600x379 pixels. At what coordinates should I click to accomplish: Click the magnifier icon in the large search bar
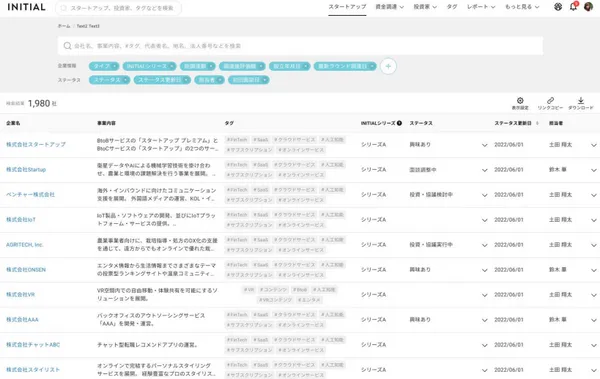click(x=67, y=46)
